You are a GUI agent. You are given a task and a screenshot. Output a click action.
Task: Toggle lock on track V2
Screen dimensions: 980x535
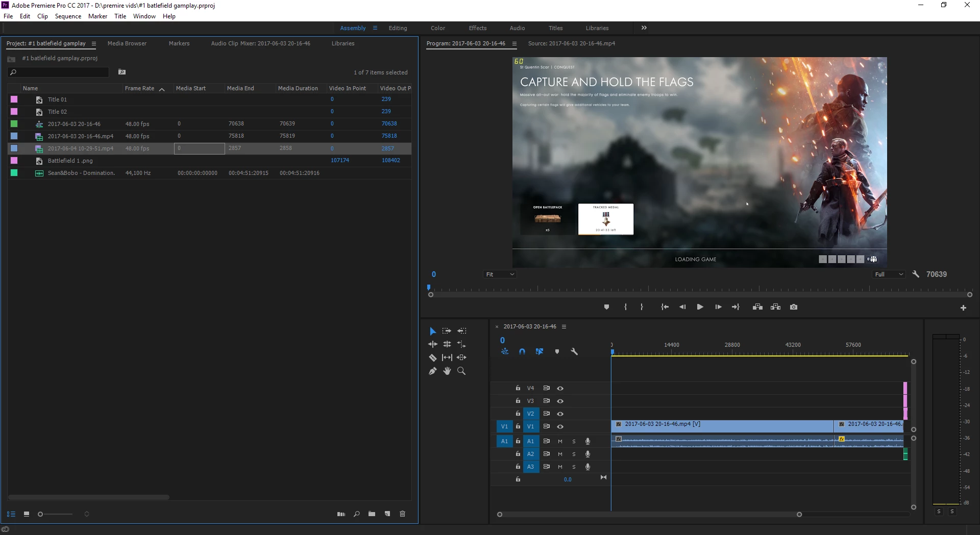click(x=518, y=414)
